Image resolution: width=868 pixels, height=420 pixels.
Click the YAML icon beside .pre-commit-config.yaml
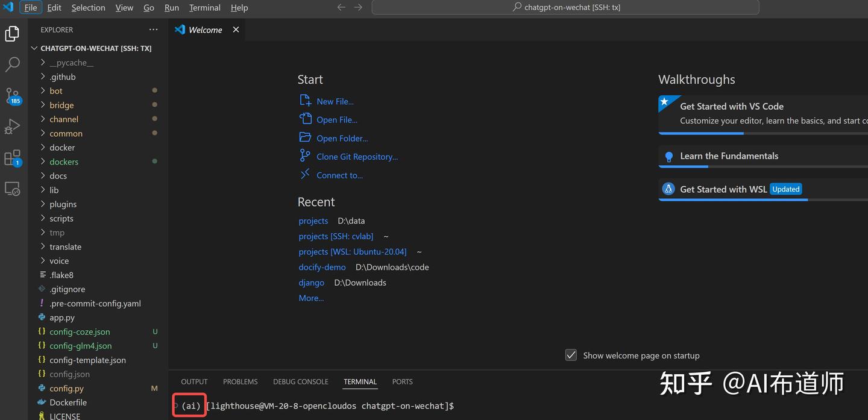click(x=42, y=303)
